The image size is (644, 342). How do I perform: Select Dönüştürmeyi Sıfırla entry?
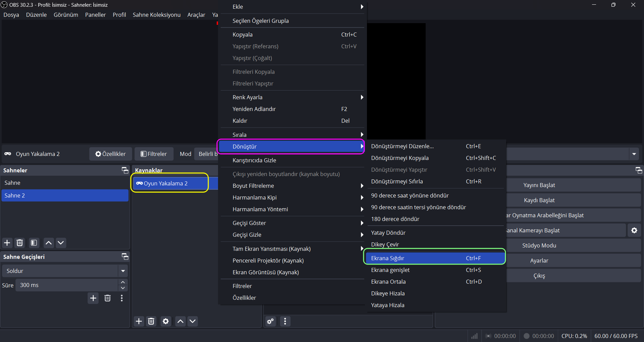pyautogui.click(x=435, y=181)
